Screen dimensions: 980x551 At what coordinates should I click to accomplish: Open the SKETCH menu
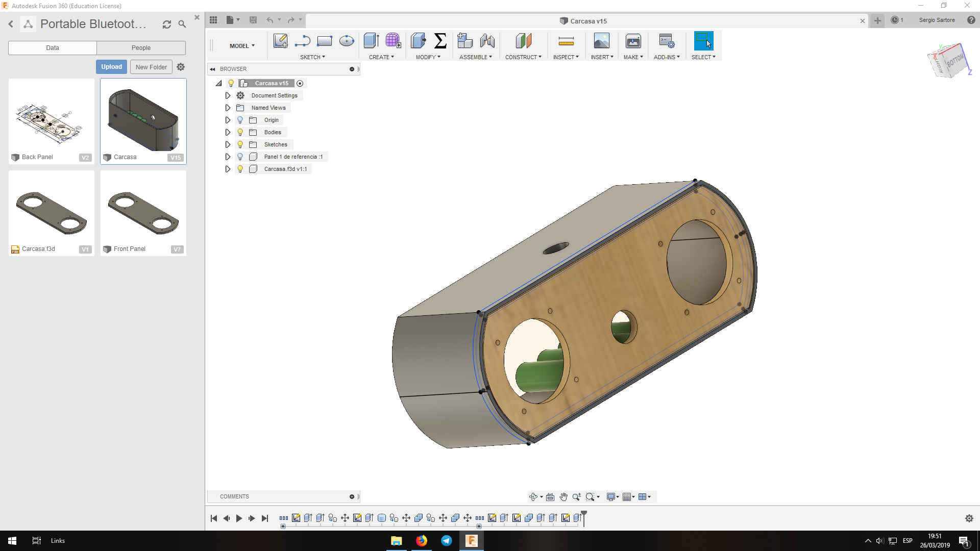pyautogui.click(x=312, y=57)
